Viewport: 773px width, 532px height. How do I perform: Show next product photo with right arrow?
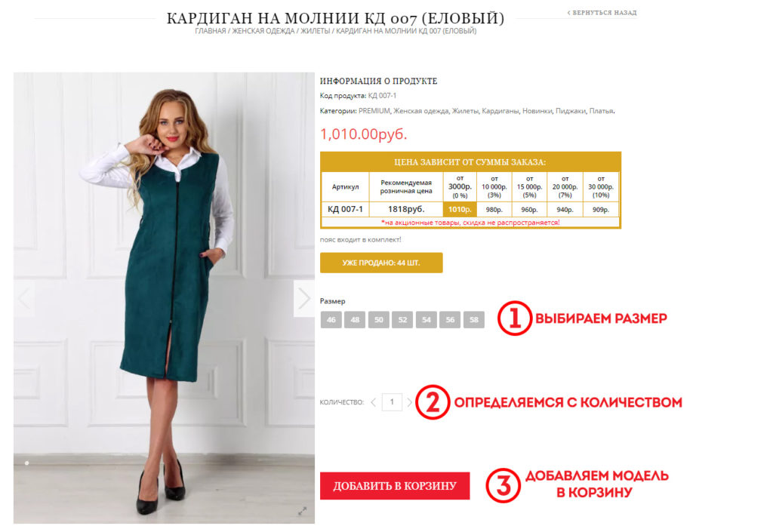pos(303,299)
